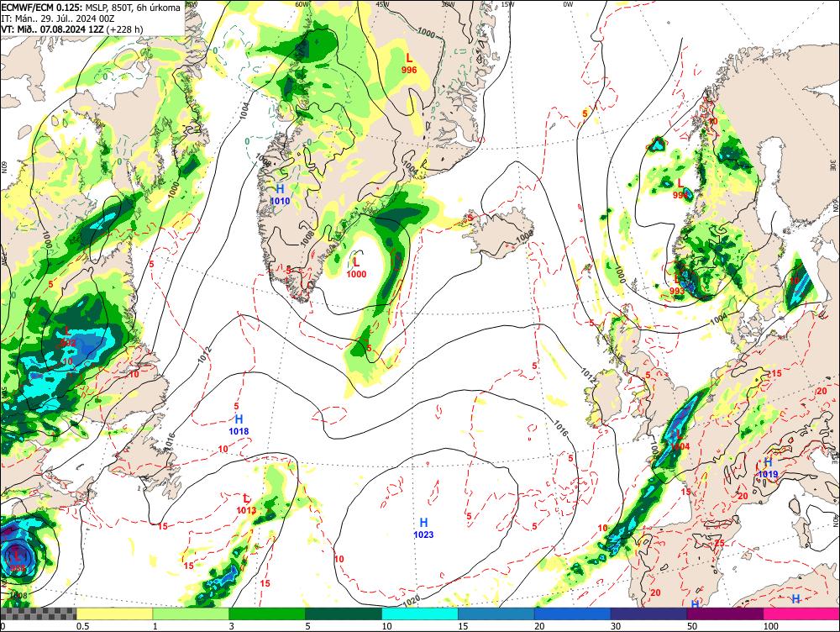This screenshot has width=840, height=632.
Task: Click the 'L 993' low near southern Norway
Action: point(677,285)
